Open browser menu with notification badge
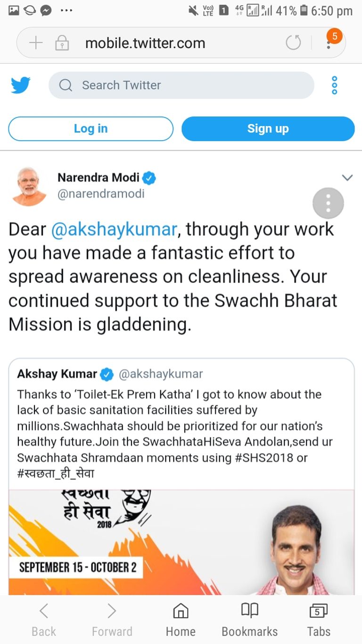 tap(329, 43)
